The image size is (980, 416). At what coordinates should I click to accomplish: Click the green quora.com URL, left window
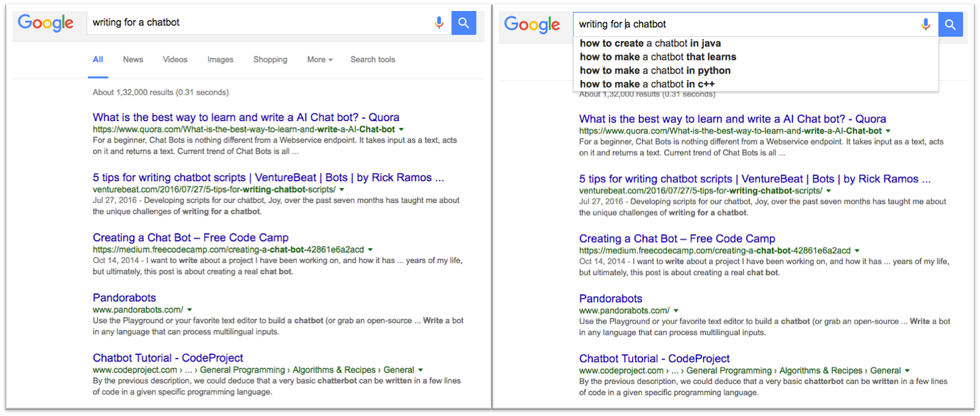click(244, 130)
